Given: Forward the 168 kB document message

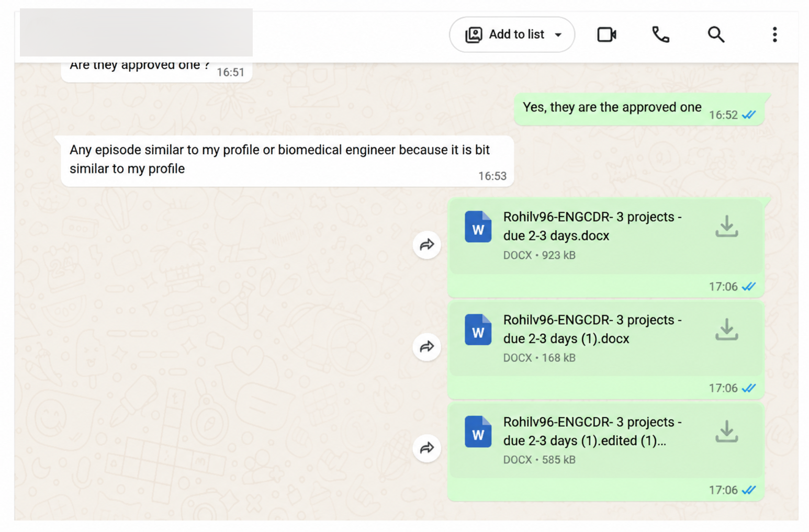Looking at the screenshot, I should [427, 346].
